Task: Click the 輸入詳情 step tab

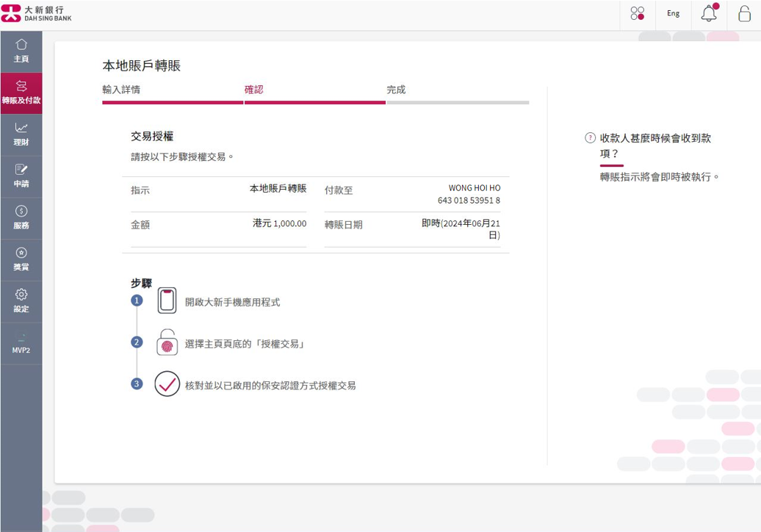Action: [x=121, y=90]
